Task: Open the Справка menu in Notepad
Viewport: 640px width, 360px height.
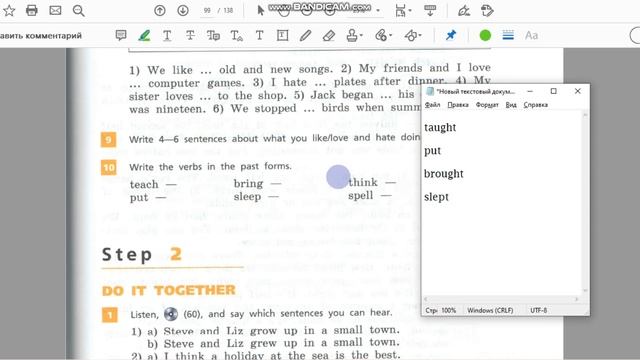Action: 536,105
